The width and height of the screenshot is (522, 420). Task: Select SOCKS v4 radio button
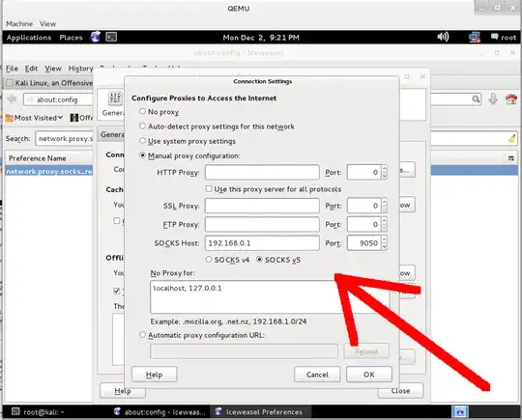[x=209, y=259]
